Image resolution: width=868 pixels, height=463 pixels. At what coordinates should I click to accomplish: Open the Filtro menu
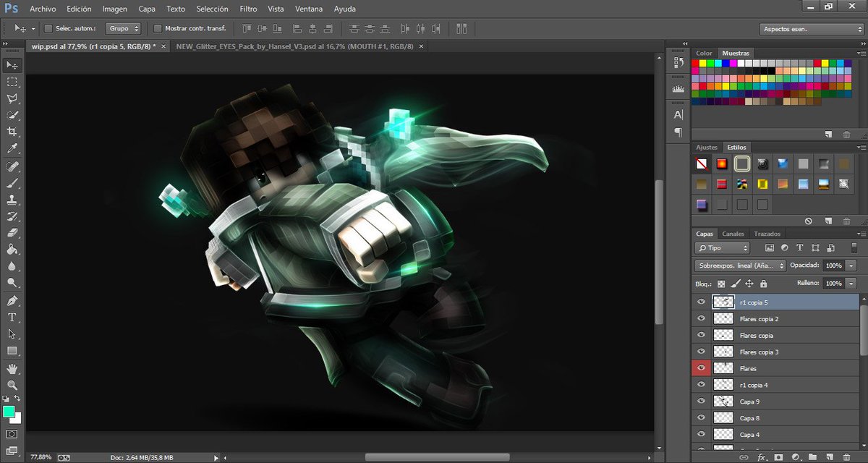(248, 9)
